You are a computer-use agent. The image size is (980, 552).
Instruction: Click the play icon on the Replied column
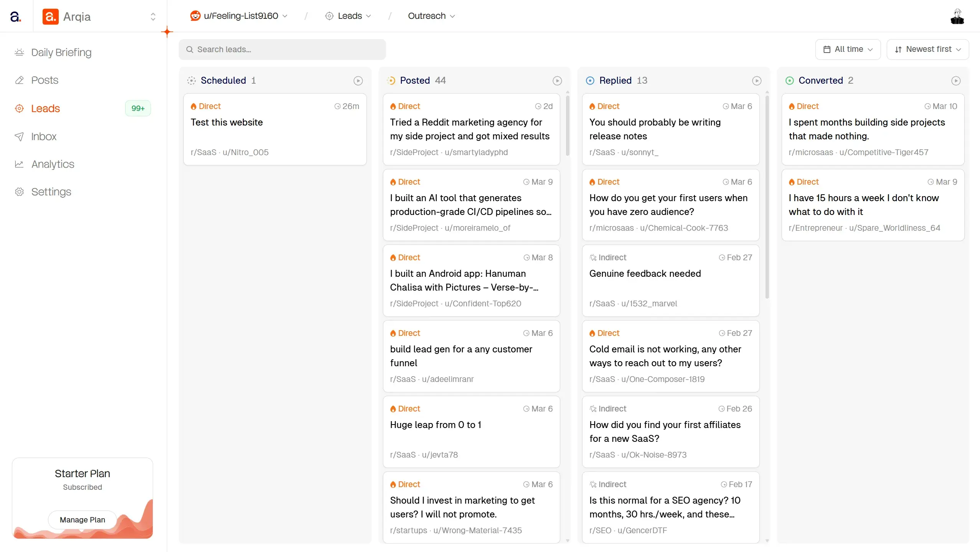(756, 80)
